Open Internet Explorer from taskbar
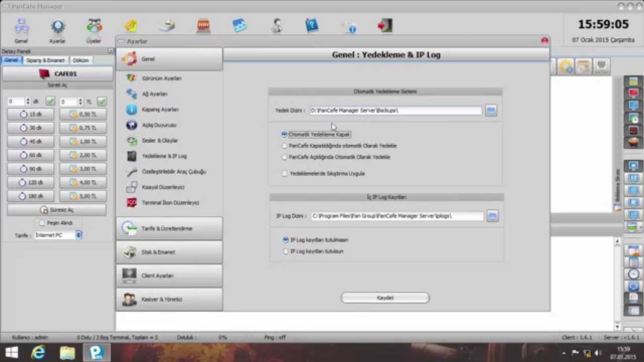Viewport: 644px width, 362px height. pyautogui.click(x=38, y=352)
